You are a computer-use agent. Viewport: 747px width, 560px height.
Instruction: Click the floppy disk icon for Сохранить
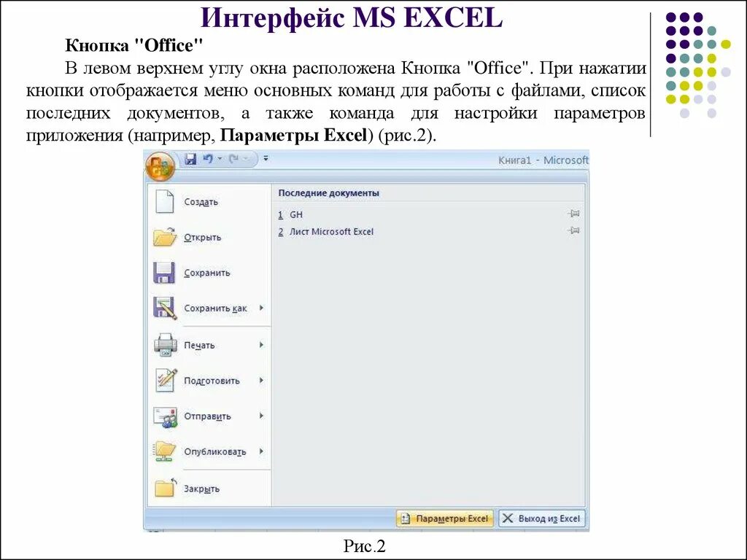(164, 273)
